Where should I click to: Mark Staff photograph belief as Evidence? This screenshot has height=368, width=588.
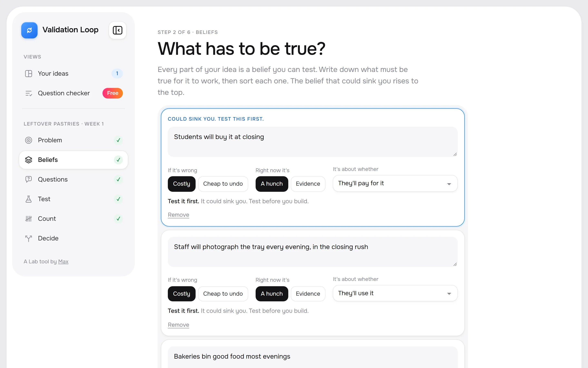(x=308, y=294)
